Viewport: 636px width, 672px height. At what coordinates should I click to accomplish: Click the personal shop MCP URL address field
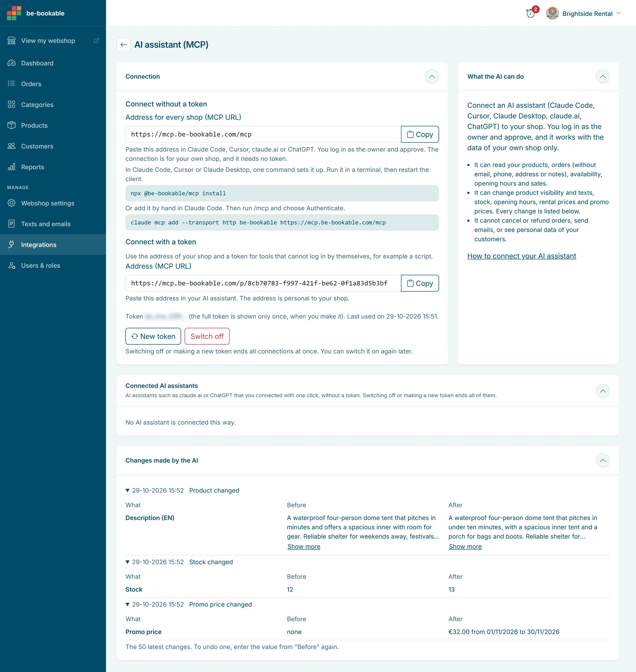(x=263, y=283)
